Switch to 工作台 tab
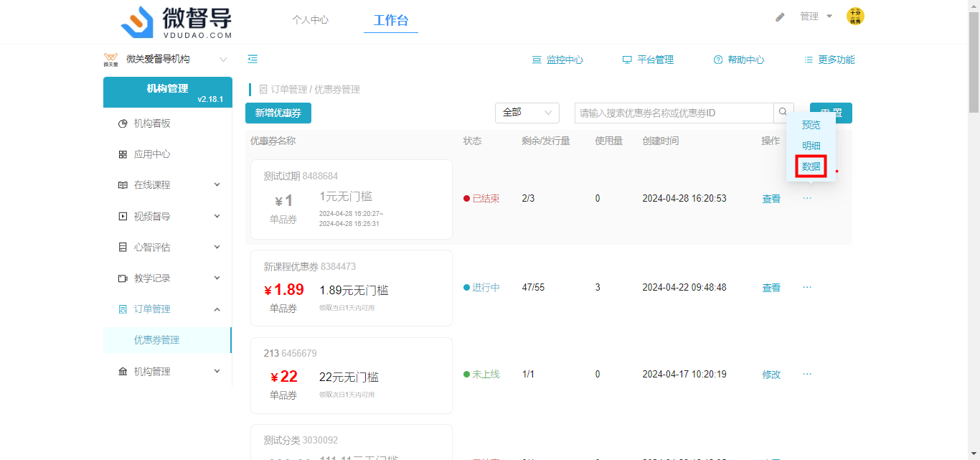 click(391, 20)
